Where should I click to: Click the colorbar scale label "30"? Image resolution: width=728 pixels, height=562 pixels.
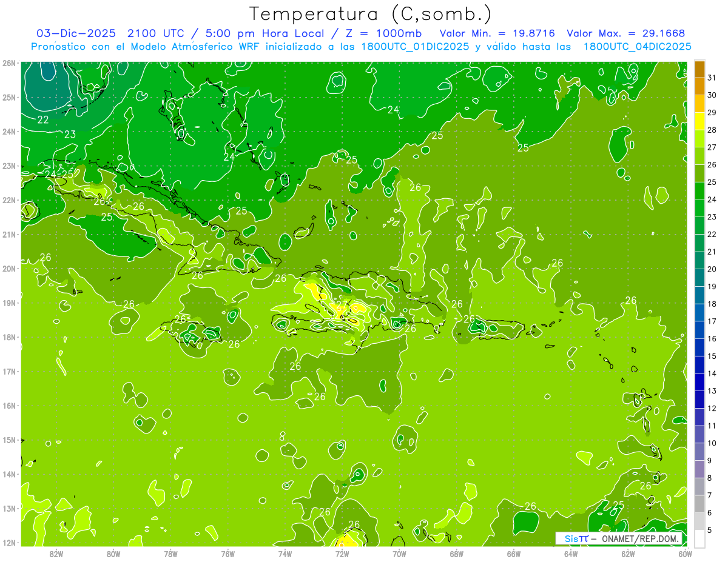pyautogui.click(x=712, y=95)
